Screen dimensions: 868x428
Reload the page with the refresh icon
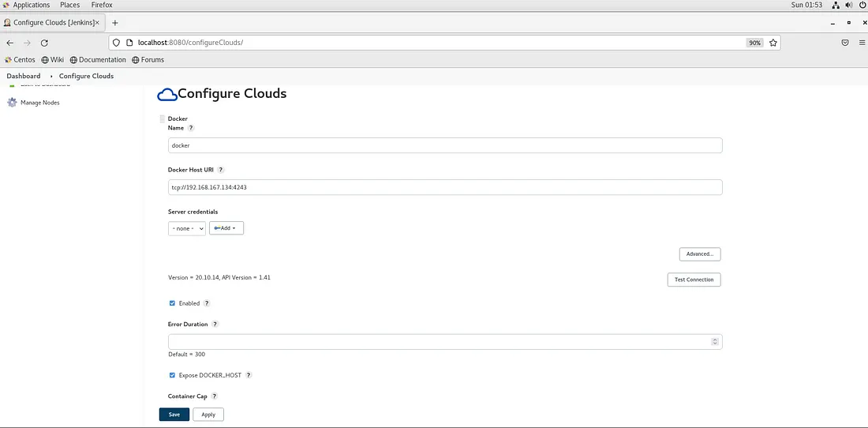pyautogui.click(x=44, y=43)
